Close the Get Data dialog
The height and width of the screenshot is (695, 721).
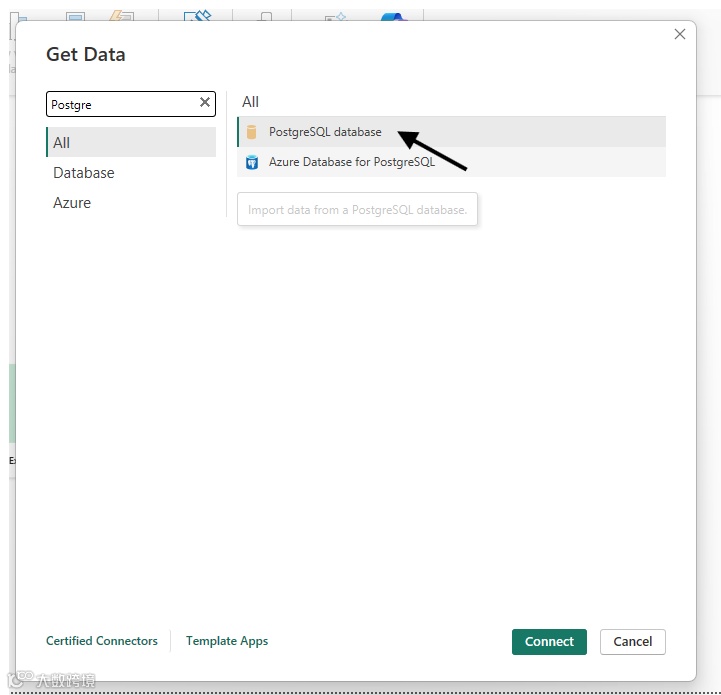point(680,34)
